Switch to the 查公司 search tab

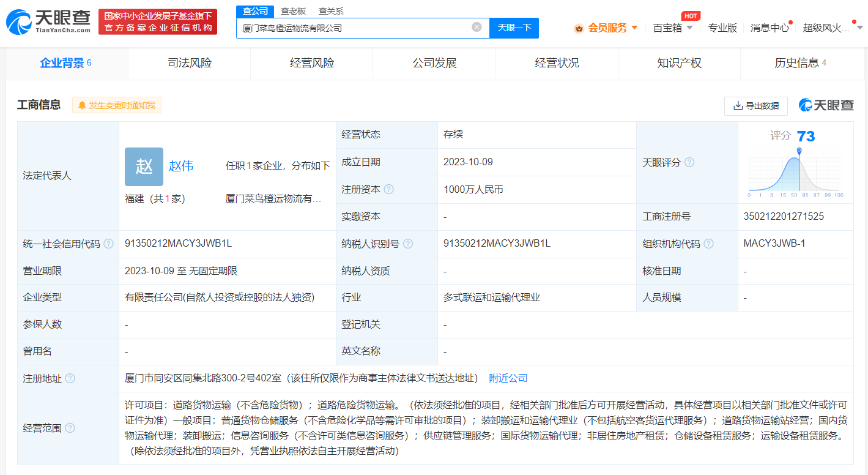[254, 11]
